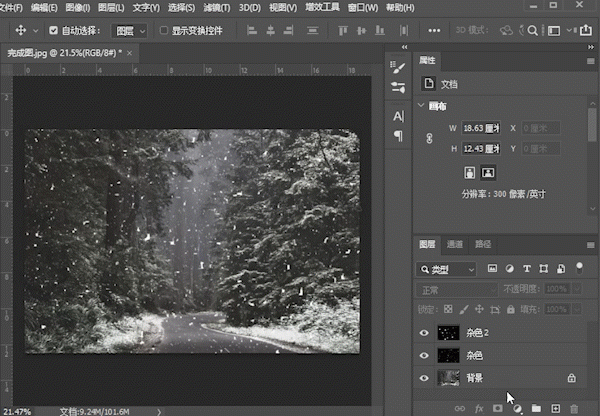
Task: Open the 类型 layer filter dropdown
Action: (446, 270)
